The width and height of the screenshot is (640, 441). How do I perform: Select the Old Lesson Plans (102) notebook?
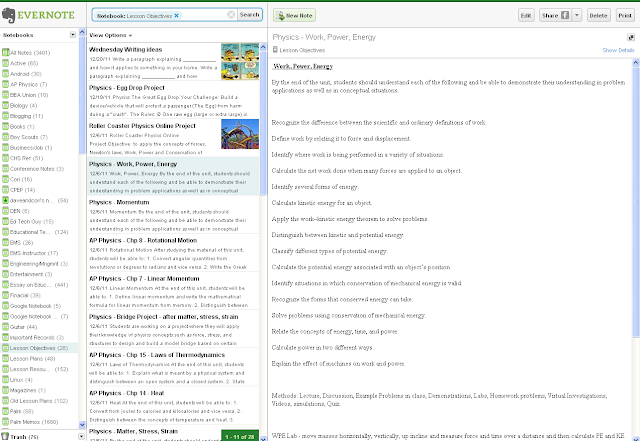coord(39,401)
